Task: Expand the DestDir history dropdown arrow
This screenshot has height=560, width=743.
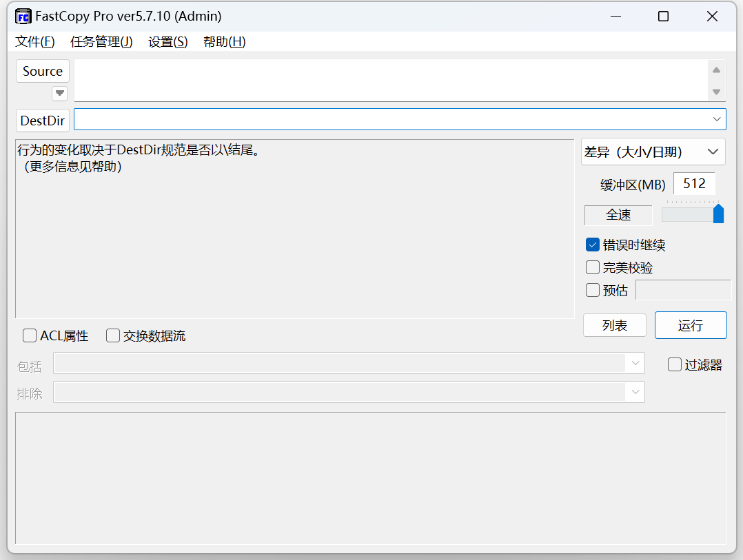Action: click(x=717, y=119)
